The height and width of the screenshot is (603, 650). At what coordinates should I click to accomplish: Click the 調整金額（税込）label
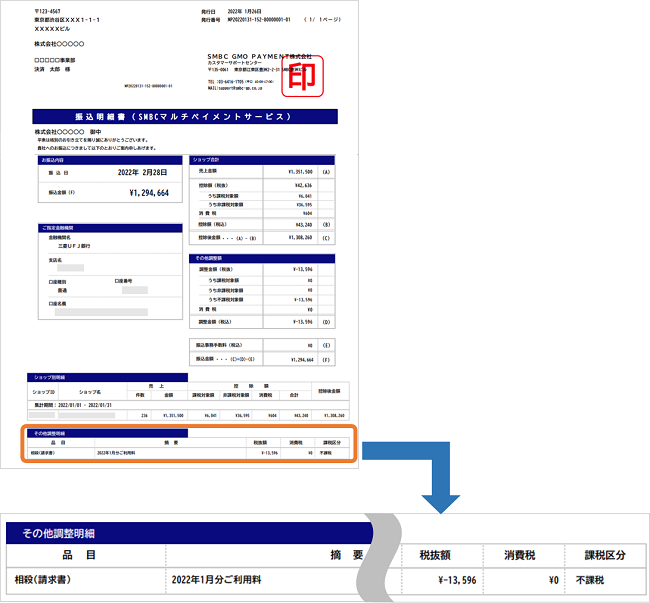215,322
